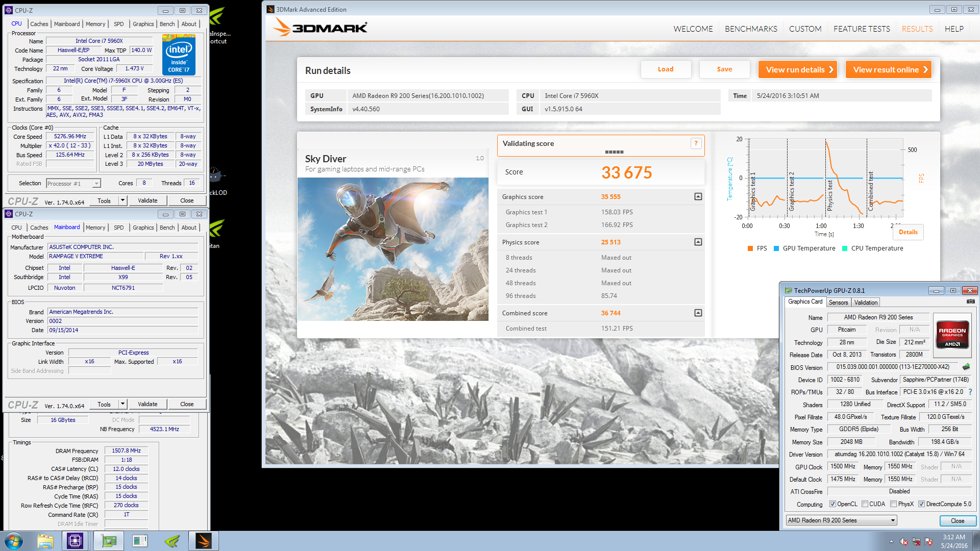Click the titan desktop shortcut icon
This screenshot has height=551, width=980.
pyautogui.click(x=217, y=229)
